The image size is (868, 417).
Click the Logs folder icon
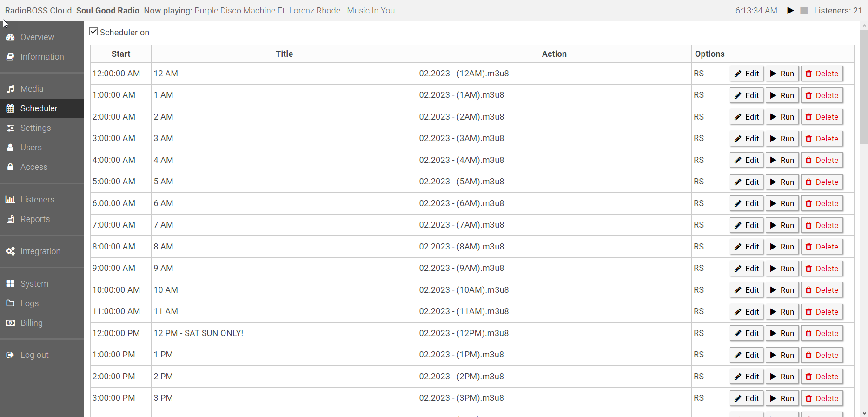coord(10,303)
